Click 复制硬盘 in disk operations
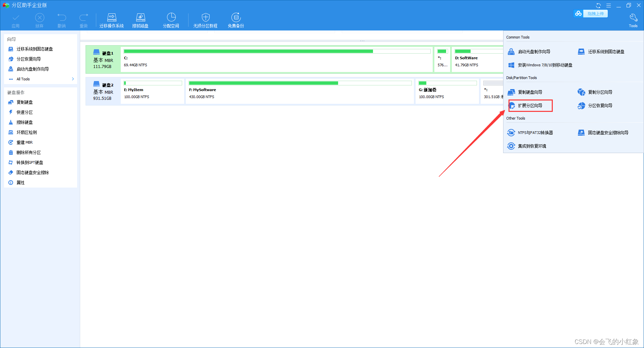The width and height of the screenshot is (644, 348). [x=24, y=102]
